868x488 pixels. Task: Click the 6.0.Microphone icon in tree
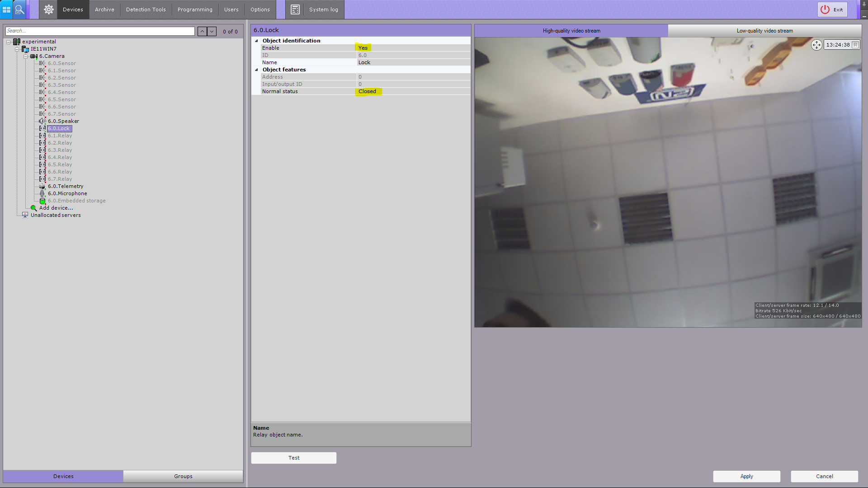click(42, 193)
